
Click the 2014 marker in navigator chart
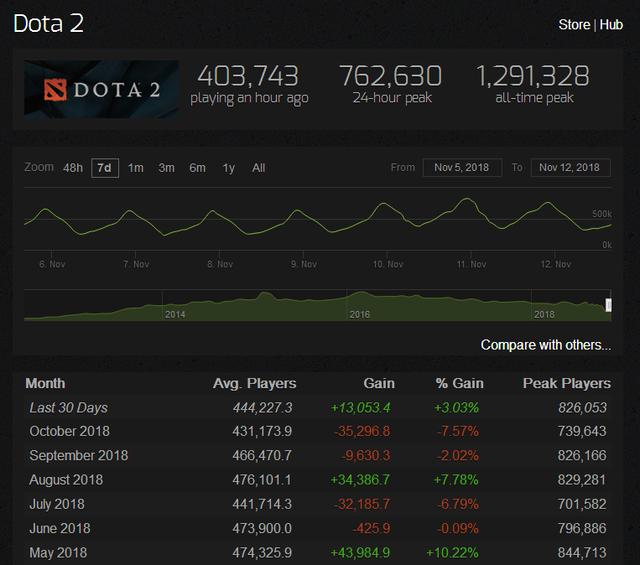point(175,314)
